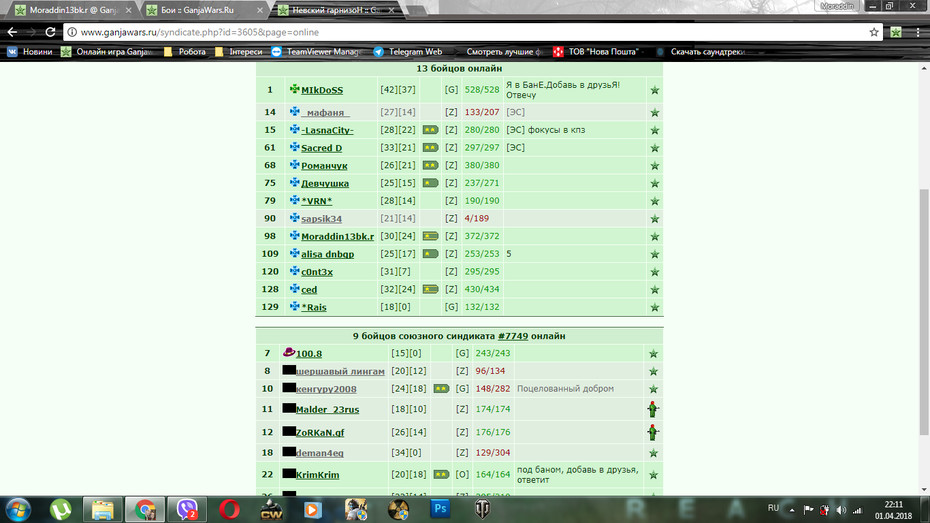930x523 pixels.
Task: Click the star icon in 100.8 row
Action: point(653,353)
